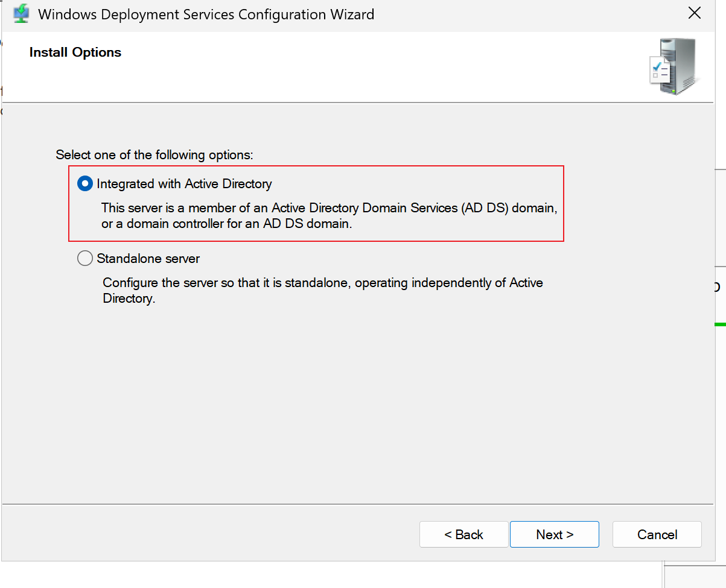Click the "Select one of the following options" prompt
Image resolution: width=726 pixels, height=588 pixels.
pos(154,155)
